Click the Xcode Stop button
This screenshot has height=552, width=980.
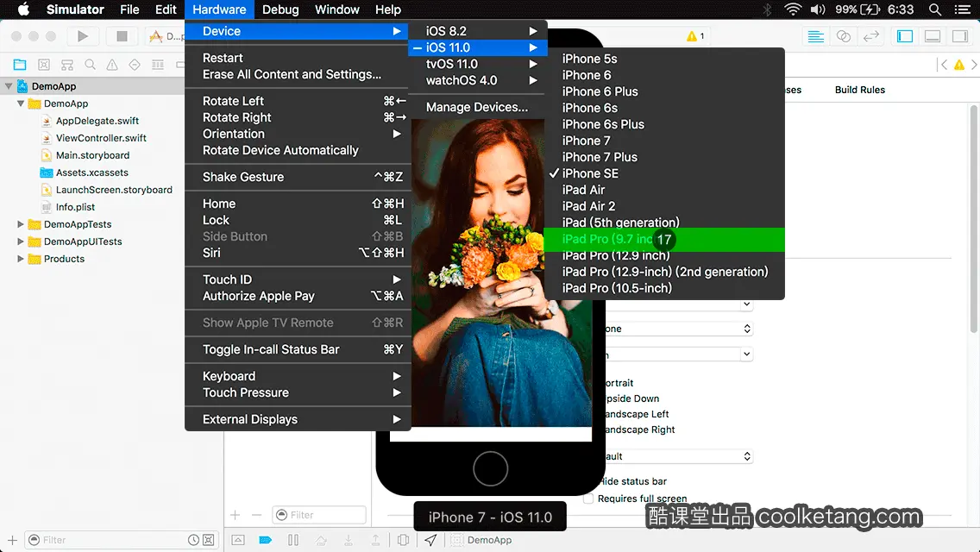pyautogui.click(x=122, y=36)
